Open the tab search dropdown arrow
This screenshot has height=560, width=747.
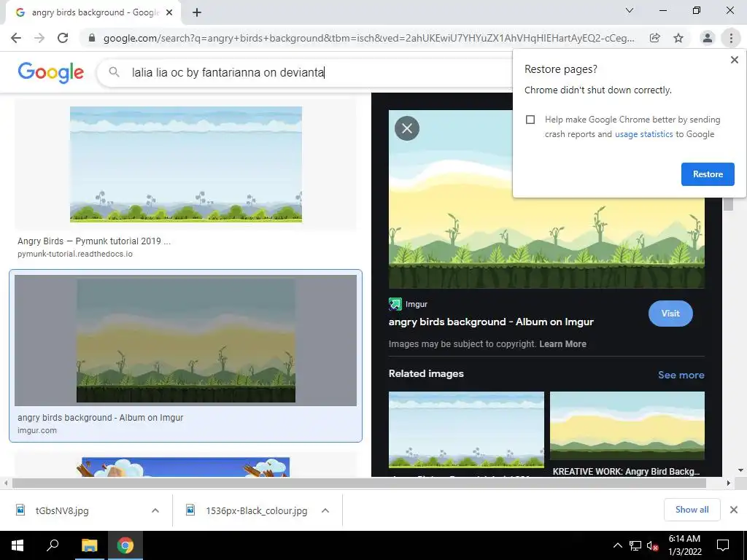630,10
